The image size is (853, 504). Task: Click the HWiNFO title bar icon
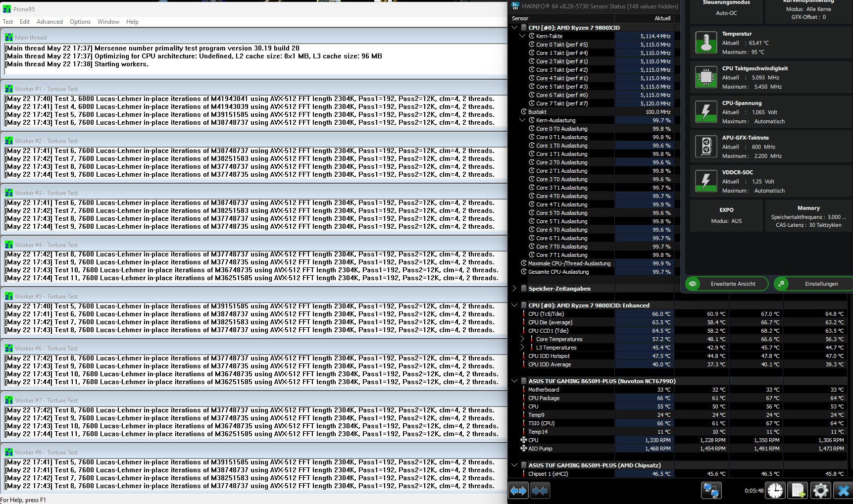(x=515, y=6)
